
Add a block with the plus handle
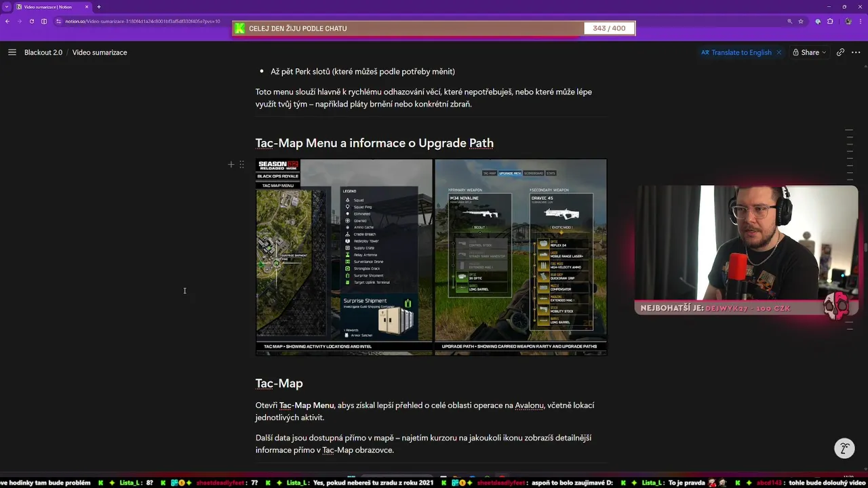pyautogui.click(x=231, y=164)
